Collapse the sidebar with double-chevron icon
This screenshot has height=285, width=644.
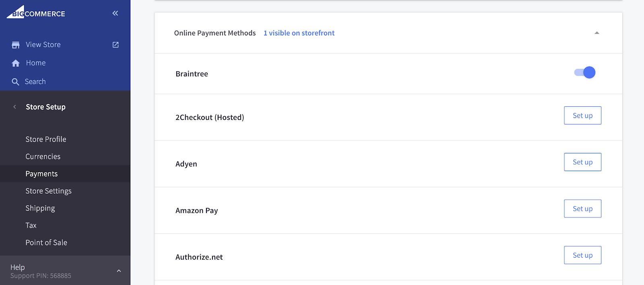(115, 13)
